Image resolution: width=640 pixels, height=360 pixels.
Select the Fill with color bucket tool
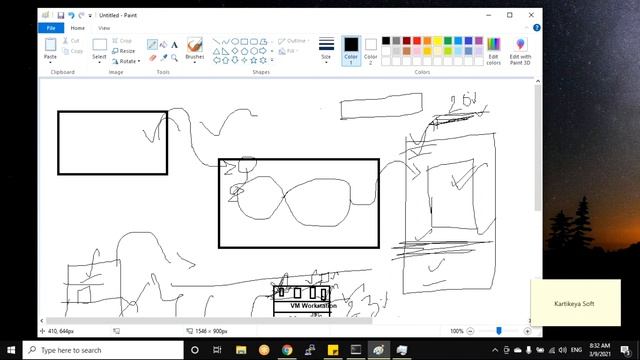(x=163, y=44)
